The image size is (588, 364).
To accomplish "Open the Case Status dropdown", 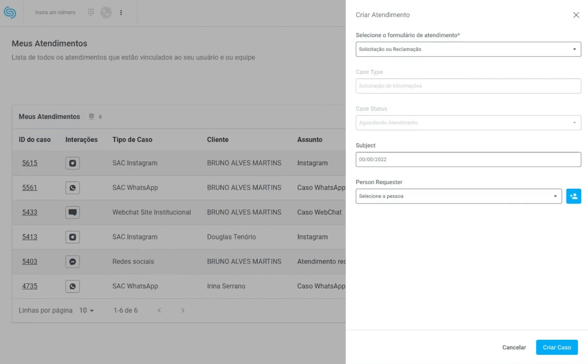I will point(468,123).
